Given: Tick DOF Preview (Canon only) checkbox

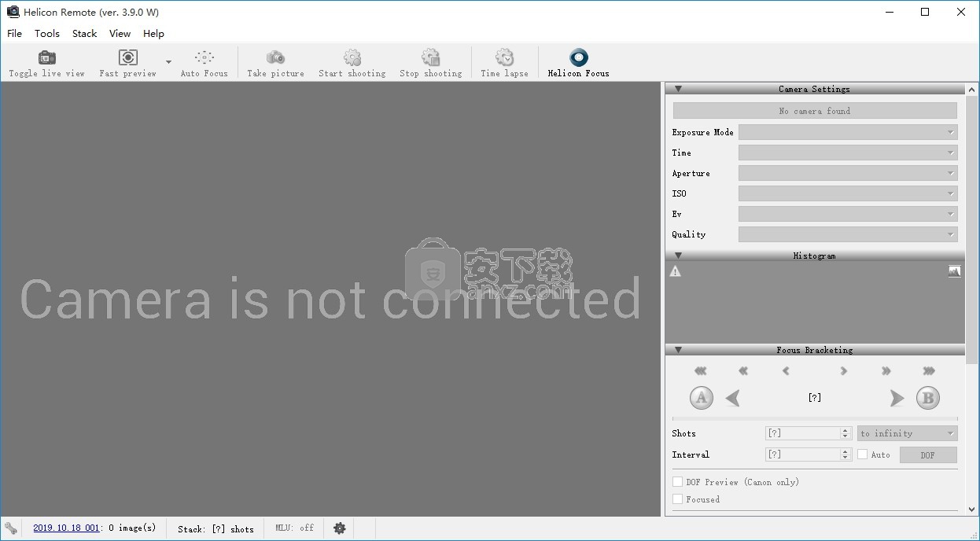Looking at the screenshot, I should pos(677,482).
